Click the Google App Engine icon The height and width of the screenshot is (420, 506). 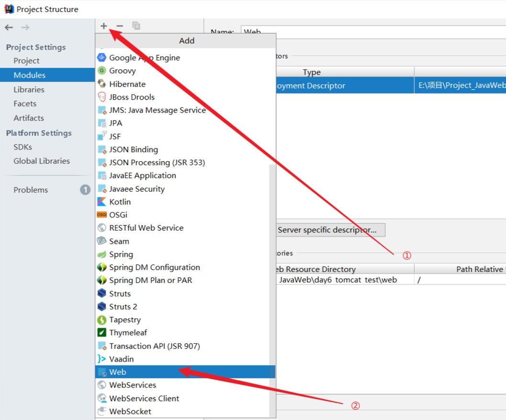(101, 57)
